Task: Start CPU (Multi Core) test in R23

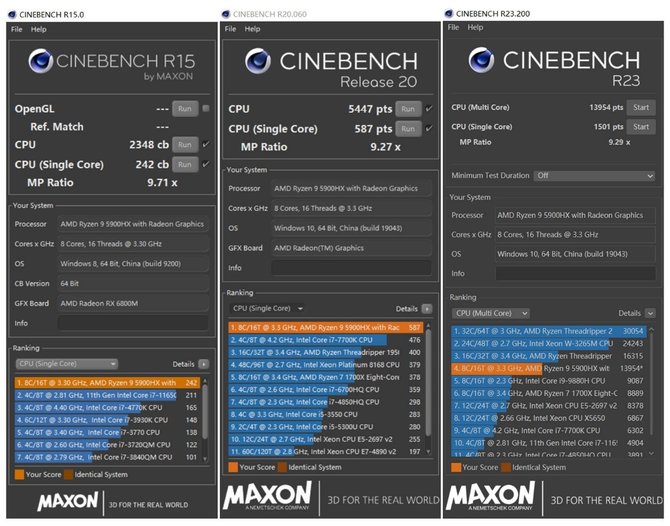Action: pyautogui.click(x=641, y=107)
